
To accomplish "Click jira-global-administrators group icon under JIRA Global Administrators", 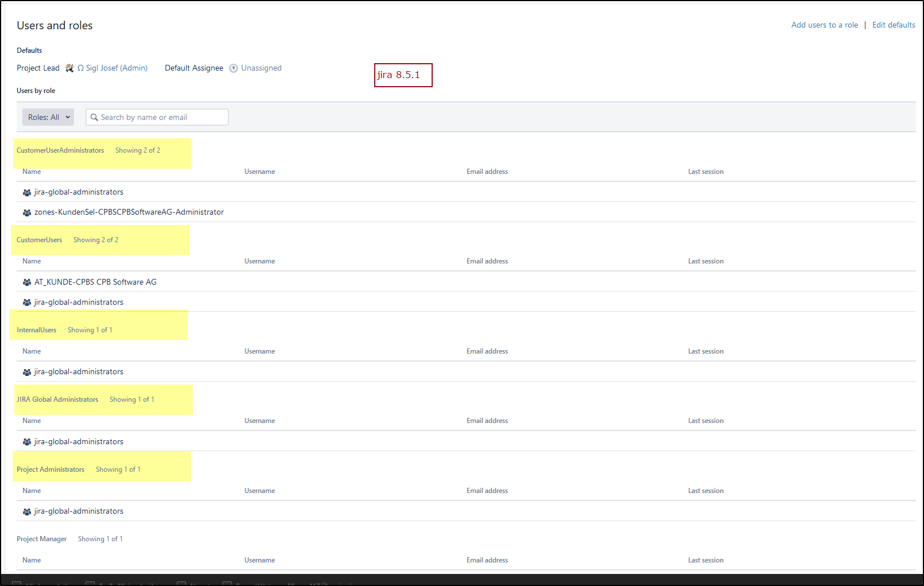I will [x=27, y=442].
